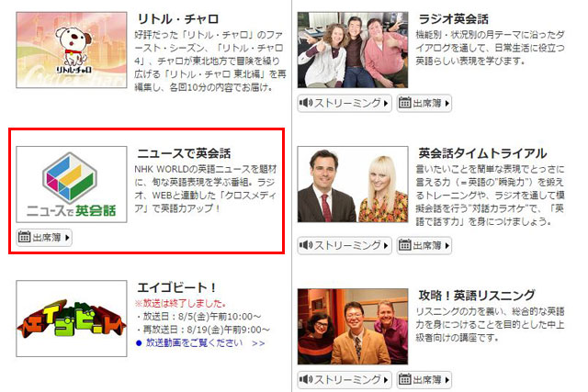Screen dimensions: 588x392
Task: Click the 英会話タイムトライアル presenters photo
Action: (x=352, y=184)
